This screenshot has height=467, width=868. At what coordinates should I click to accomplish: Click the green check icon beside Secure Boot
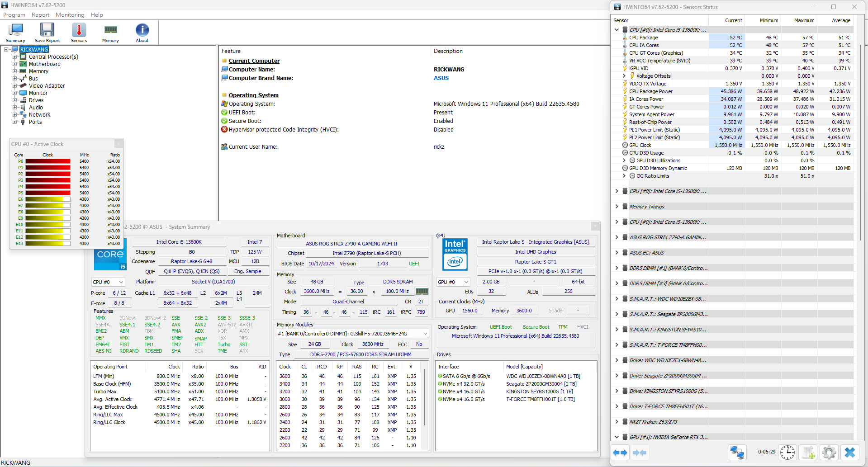pos(224,121)
